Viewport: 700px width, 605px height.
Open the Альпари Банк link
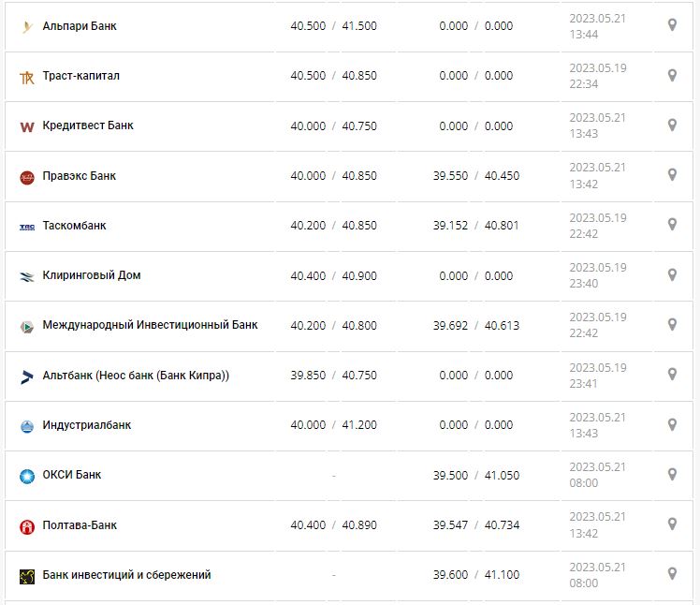pyautogui.click(x=80, y=26)
